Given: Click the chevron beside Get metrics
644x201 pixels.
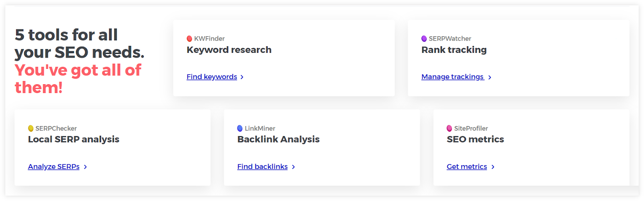Looking at the screenshot, I should pos(493,167).
